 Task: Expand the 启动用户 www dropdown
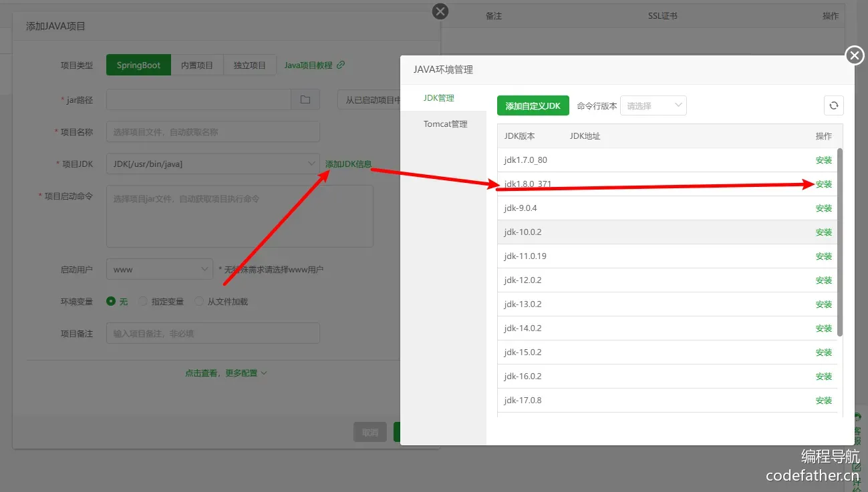pyautogui.click(x=159, y=270)
